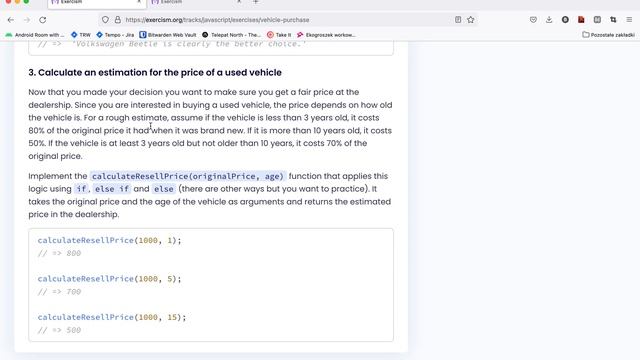Open the downloads panel
This screenshot has width=640, height=360.
[549, 20]
